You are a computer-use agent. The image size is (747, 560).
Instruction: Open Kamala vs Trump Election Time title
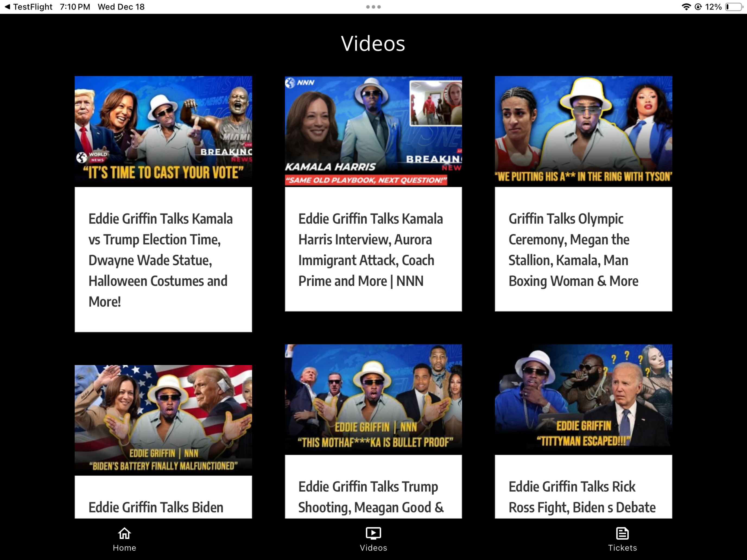161,260
